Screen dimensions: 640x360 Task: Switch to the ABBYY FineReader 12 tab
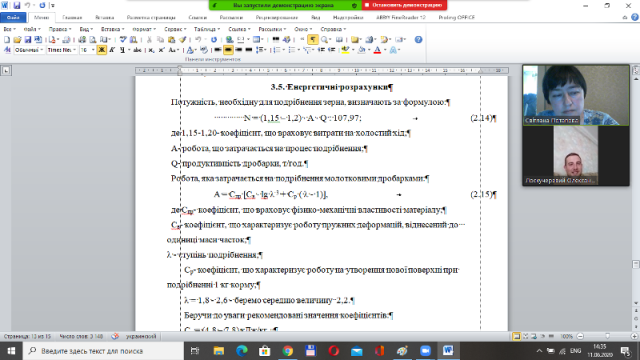[401, 18]
